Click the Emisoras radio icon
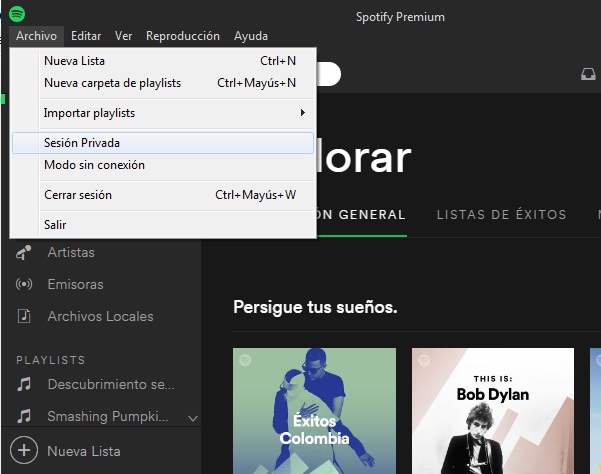601x474 pixels. (24, 284)
